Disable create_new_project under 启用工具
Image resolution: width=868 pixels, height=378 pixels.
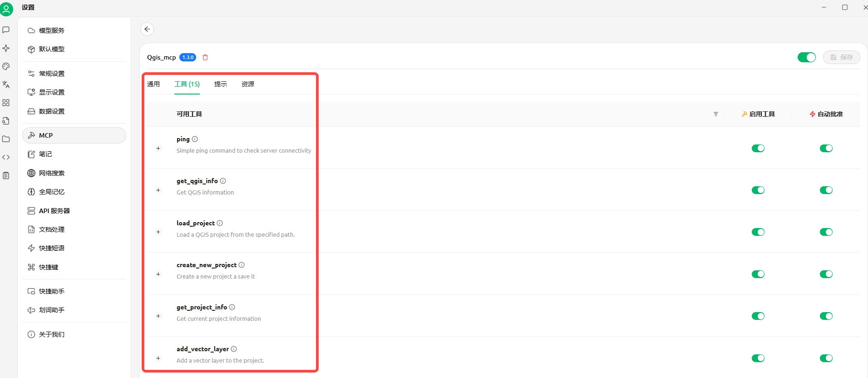pos(758,274)
